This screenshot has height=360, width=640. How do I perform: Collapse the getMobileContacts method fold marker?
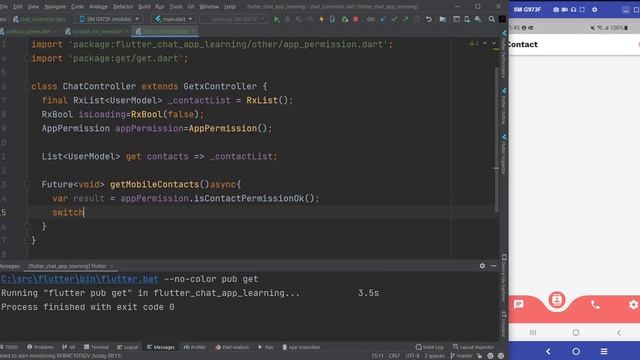tap(28, 184)
